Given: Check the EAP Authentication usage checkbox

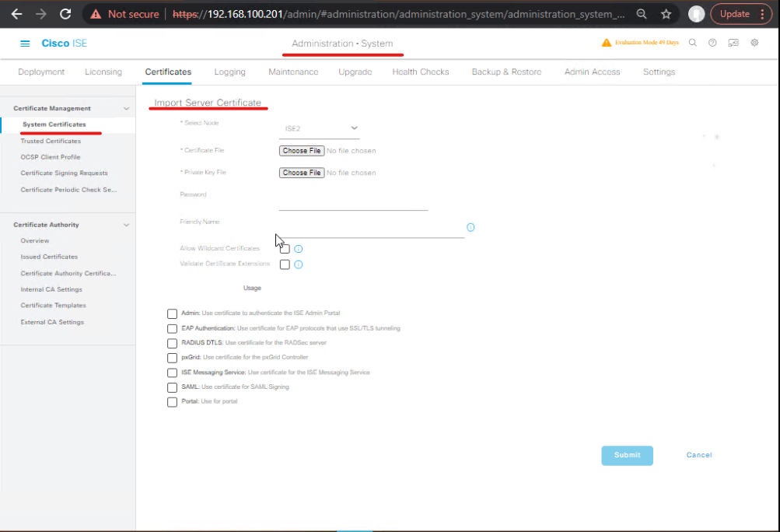Looking at the screenshot, I should pos(172,329).
